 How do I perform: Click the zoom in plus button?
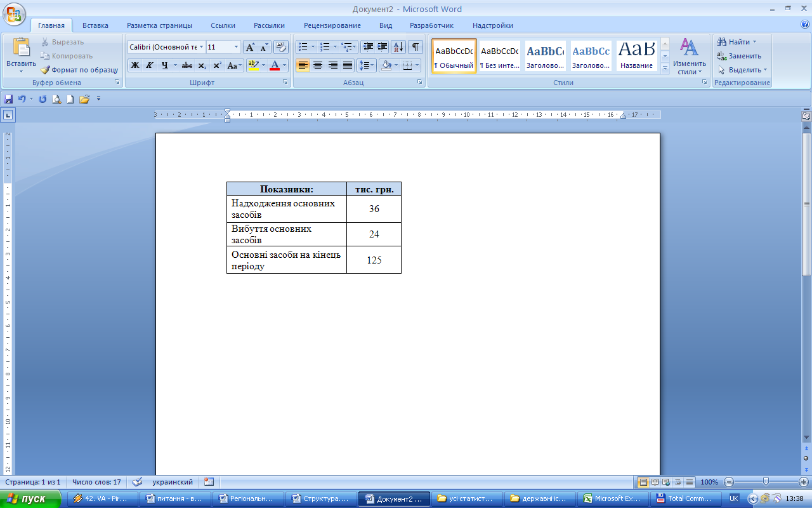[803, 482]
